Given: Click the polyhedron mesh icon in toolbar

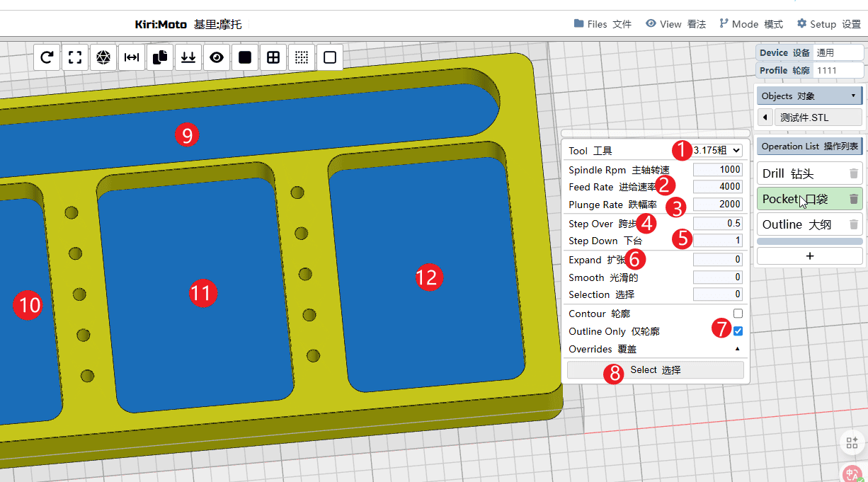Looking at the screenshot, I should point(103,57).
